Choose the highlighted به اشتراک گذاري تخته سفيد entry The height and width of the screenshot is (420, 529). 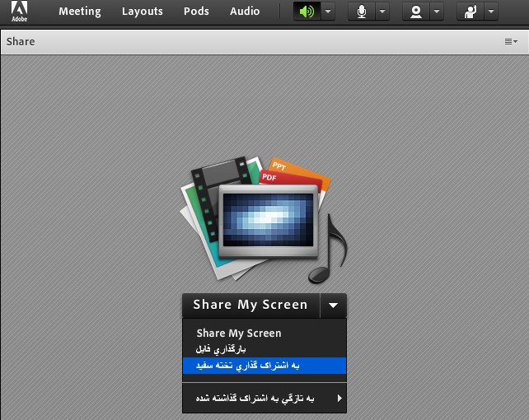click(264, 366)
